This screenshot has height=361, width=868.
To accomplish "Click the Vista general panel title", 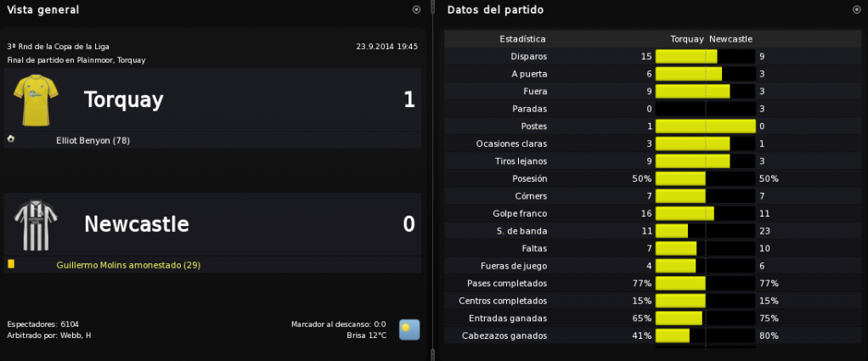I will 42,9.
